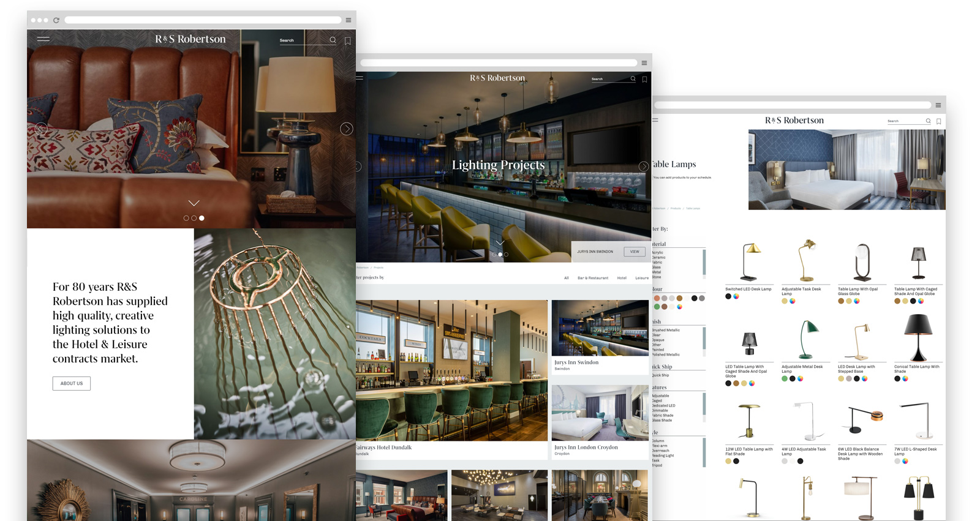Click search magnifier in Table Lamps window
Image resolution: width=980 pixels, height=521 pixels.
(928, 121)
